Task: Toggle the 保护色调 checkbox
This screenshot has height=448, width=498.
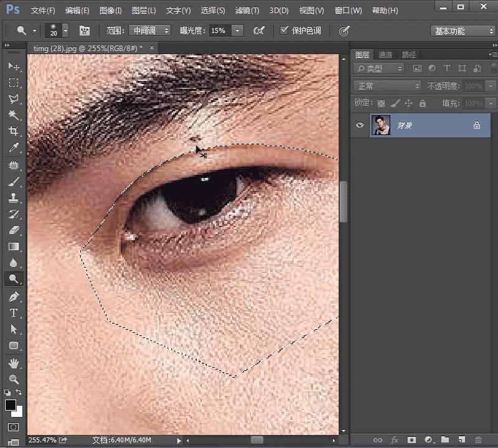Action: click(x=284, y=30)
